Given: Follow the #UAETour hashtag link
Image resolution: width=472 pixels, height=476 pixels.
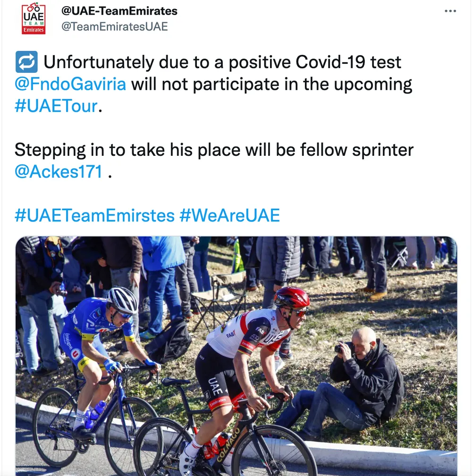Looking at the screenshot, I should 56,106.
